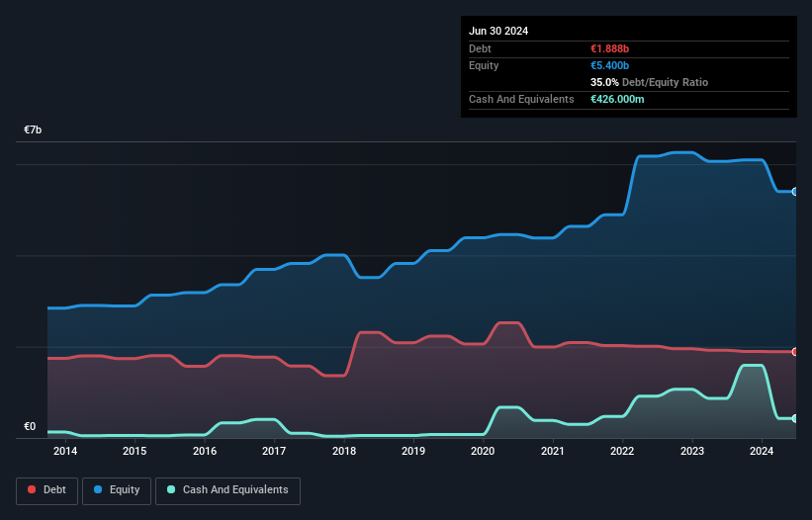Select the 2022 axis label
Screen dimensions: 812x520
(622, 451)
